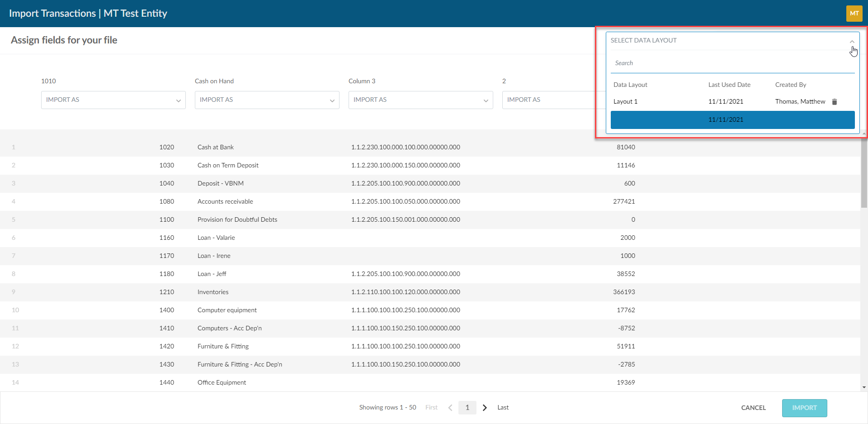The width and height of the screenshot is (868, 424).
Task: Click the scroll down arrow of the table
Action: (x=864, y=387)
